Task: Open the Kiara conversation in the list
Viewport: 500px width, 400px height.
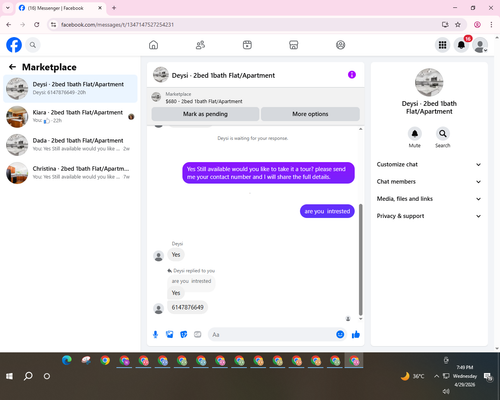Action: pos(70,117)
